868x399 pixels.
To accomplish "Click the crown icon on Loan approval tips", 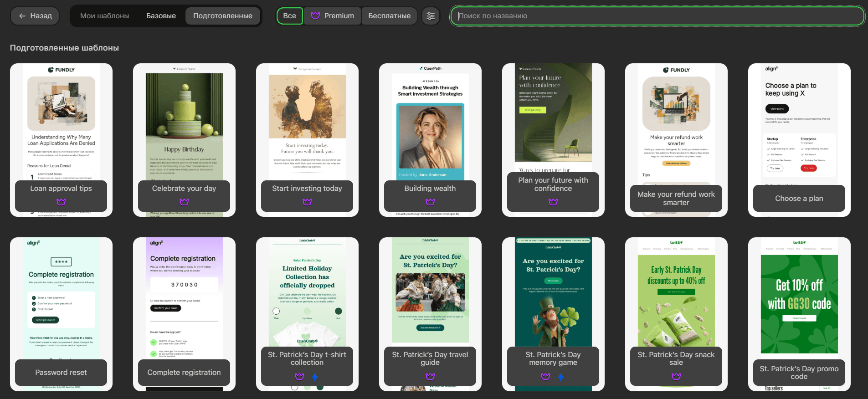I will [x=61, y=202].
